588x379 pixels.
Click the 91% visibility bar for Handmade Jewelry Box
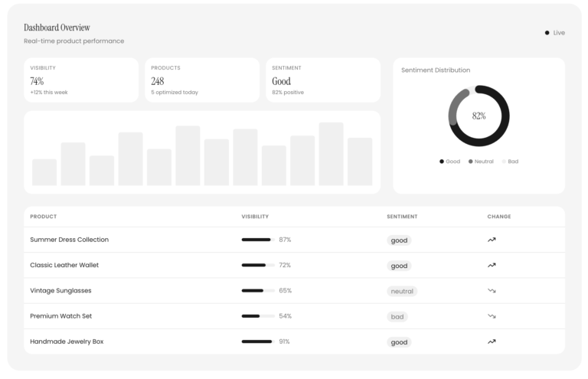click(258, 341)
